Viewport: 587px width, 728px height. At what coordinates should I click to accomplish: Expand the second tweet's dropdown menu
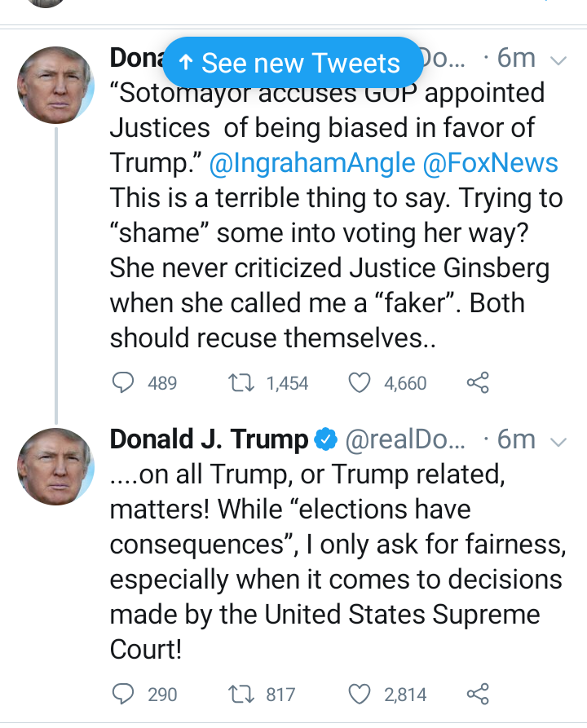(x=558, y=441)
